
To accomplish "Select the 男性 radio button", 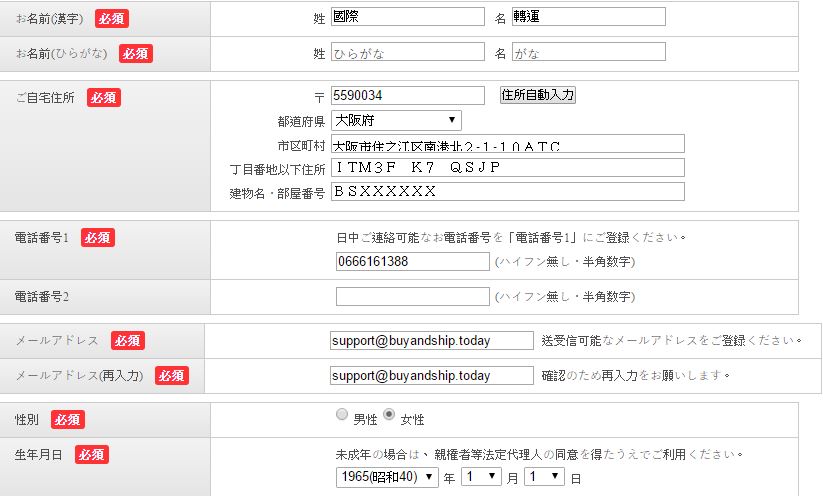I will click(342, 415).
